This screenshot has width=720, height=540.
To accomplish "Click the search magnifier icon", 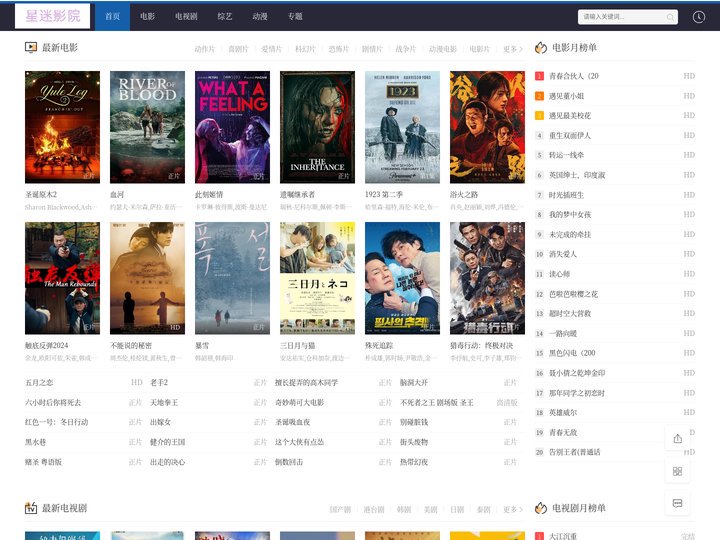I will click(x=670, y=17).
